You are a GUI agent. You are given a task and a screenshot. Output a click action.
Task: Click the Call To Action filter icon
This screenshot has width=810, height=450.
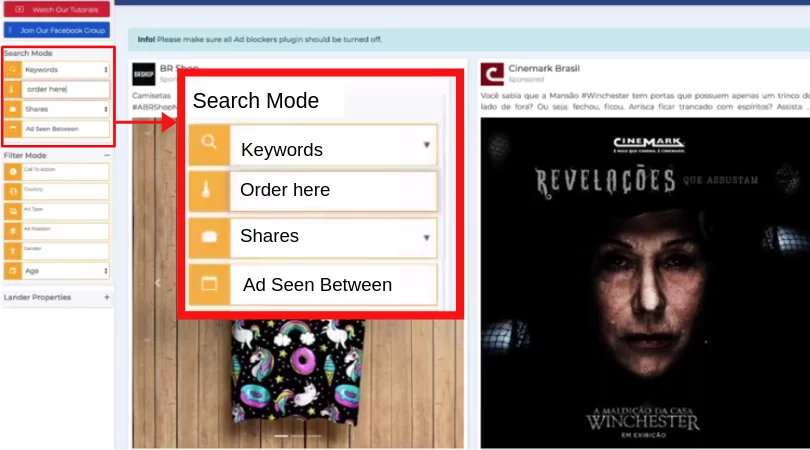point(13,172)
